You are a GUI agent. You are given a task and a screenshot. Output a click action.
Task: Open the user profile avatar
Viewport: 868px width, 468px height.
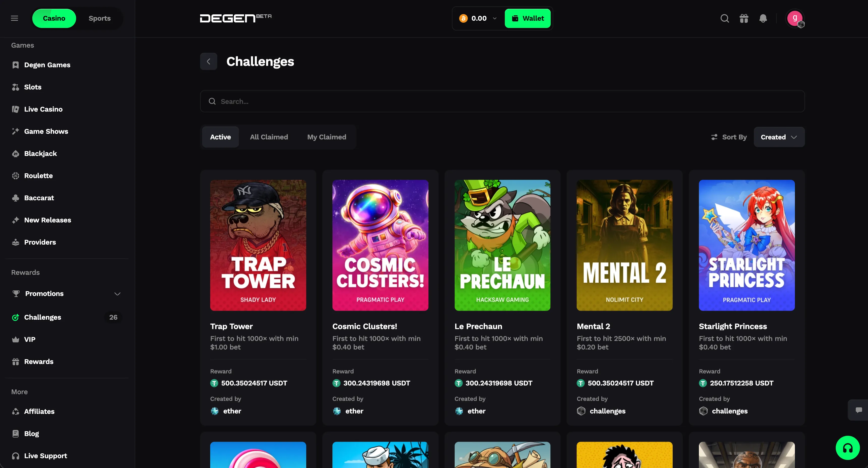[795, 18]
